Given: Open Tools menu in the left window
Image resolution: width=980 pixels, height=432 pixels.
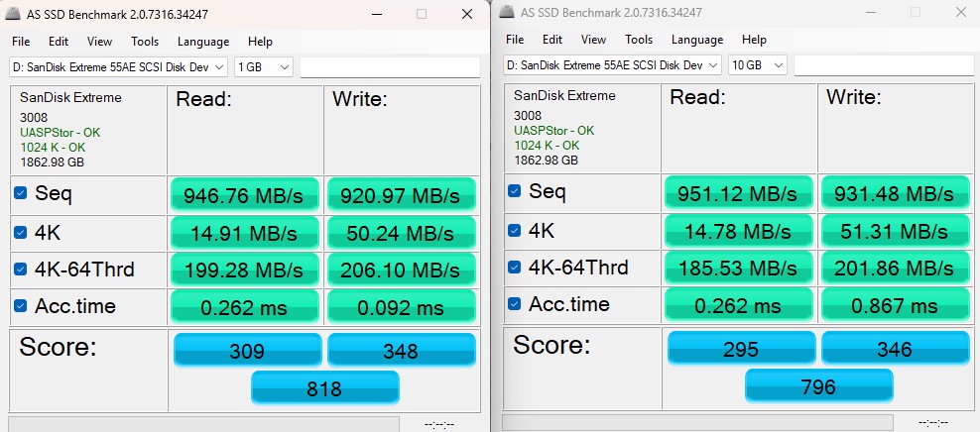Looking at the screenshot, I should tap(145, 42).
